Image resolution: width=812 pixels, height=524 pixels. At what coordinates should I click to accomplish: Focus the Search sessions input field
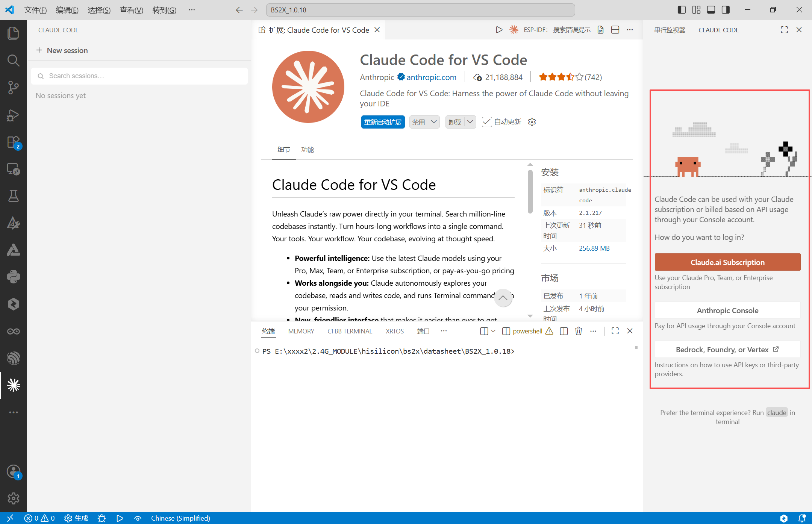139,76
